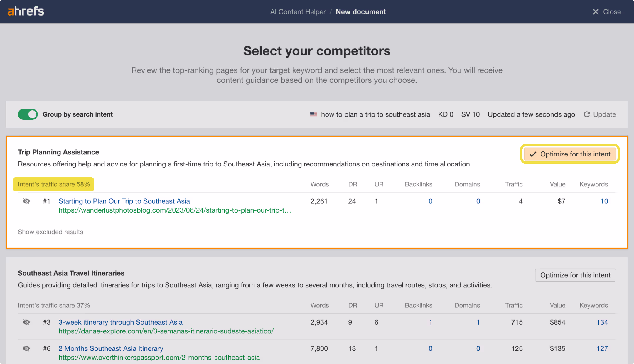Open the danae-explore.com URL

166,331
